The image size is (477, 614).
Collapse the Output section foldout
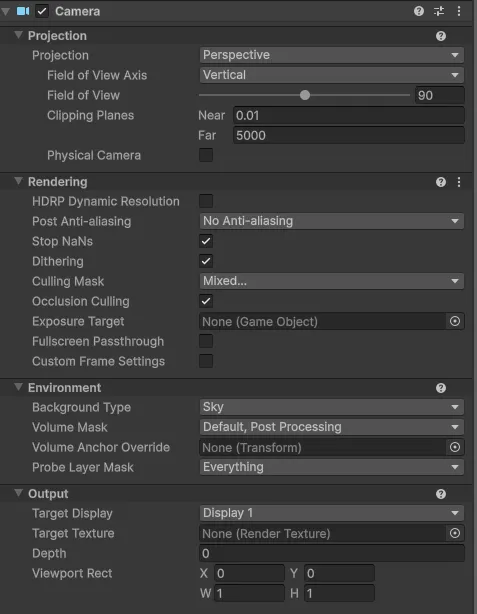click(x=18, y=493)
